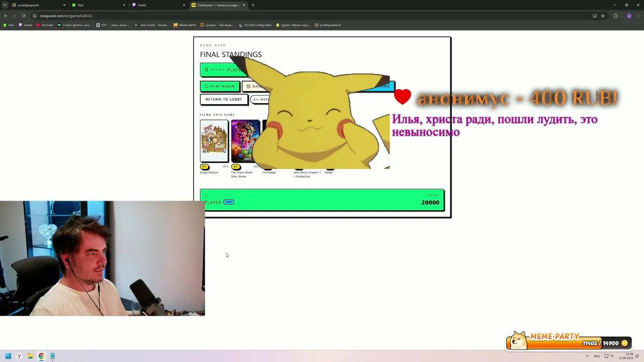The width and height of the screenshot is (644, 362).
Task: Reload the CineGuessr page
Action: click(24, 16)
